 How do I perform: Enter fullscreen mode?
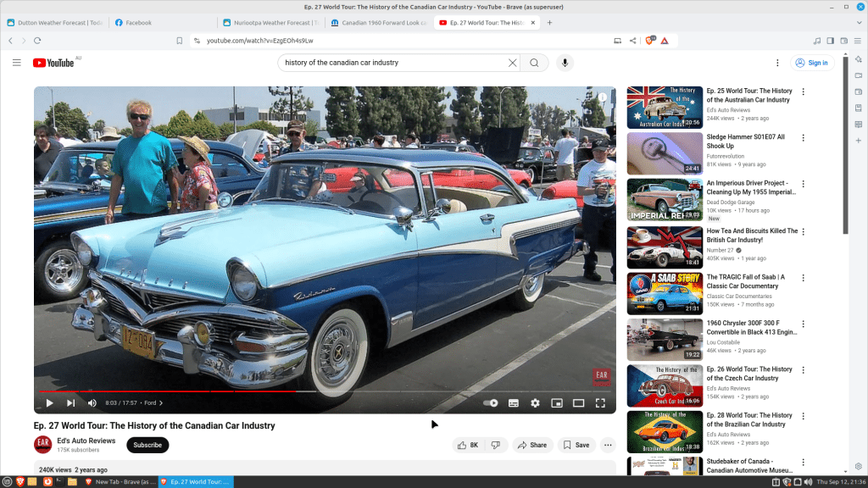click(599, 402)
